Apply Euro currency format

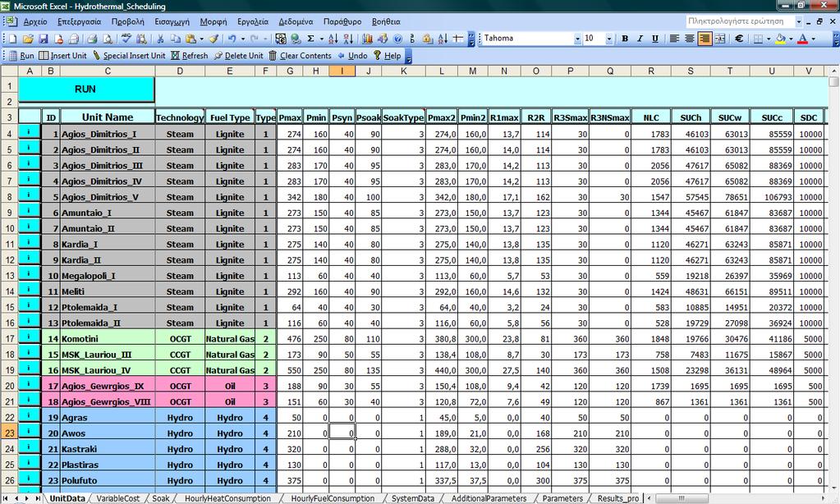[739, 39]
